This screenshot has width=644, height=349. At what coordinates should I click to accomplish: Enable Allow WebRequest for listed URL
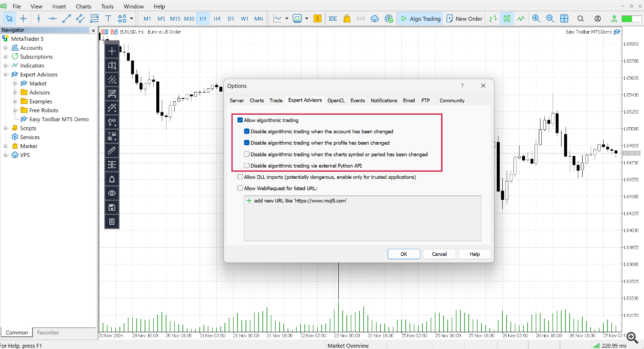tap(240, 188)
